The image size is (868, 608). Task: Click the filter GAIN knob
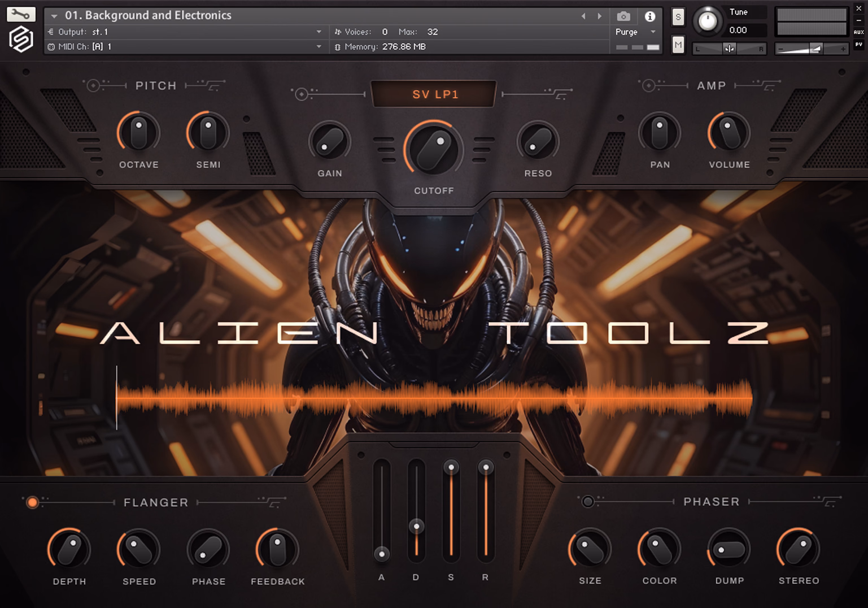[x=330, y=141]
